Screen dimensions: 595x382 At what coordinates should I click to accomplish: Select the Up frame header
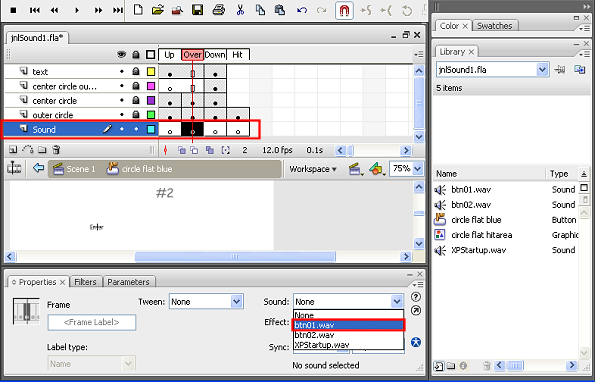(170, 55)
